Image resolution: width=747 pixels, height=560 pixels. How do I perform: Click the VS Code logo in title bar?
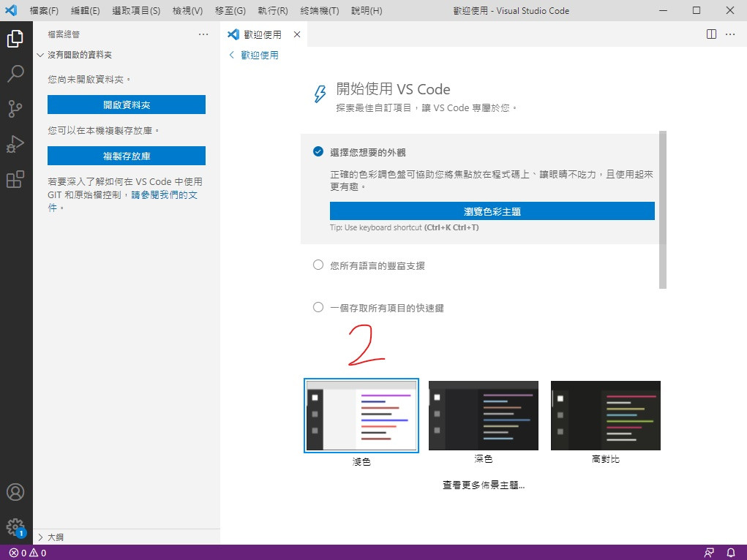point(11,10)
